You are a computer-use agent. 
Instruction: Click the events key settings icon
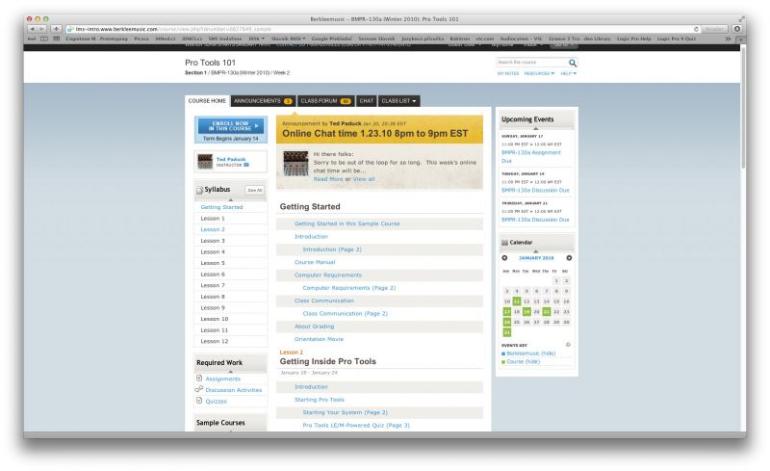(x=568, y=345)
